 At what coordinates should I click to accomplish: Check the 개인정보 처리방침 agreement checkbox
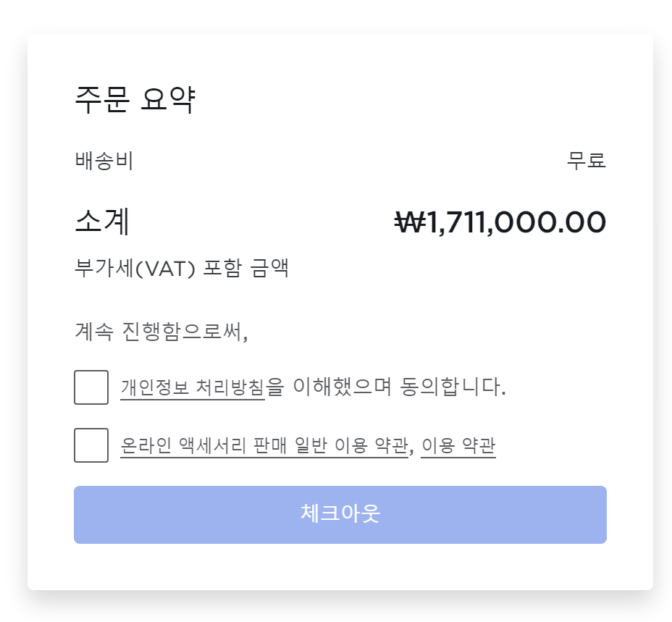coord(91,387)
